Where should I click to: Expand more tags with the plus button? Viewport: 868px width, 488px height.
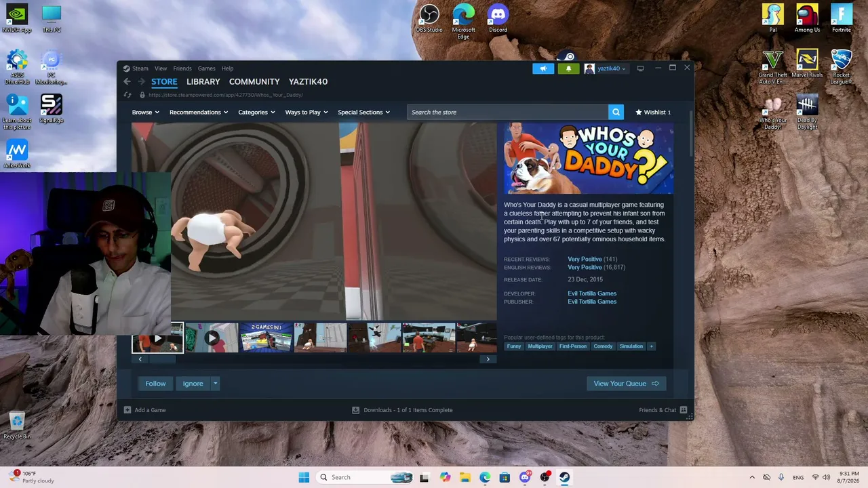(x=651, y=346)
